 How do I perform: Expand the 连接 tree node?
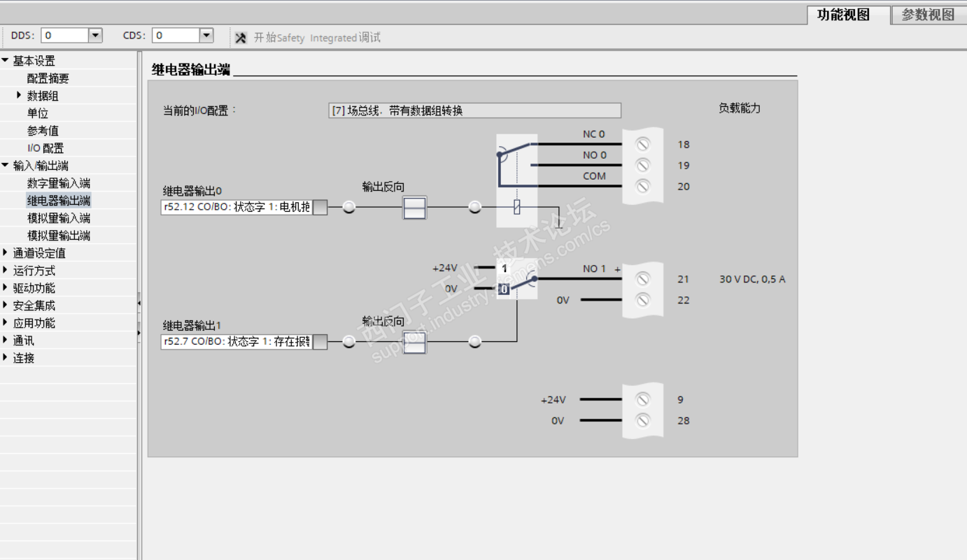coord(6,357)
